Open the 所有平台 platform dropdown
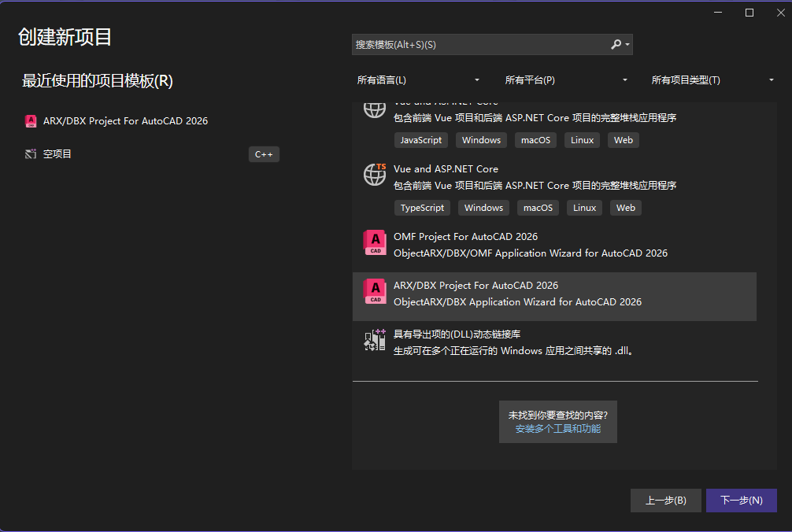792x532 pixels. tap(566, 80)
